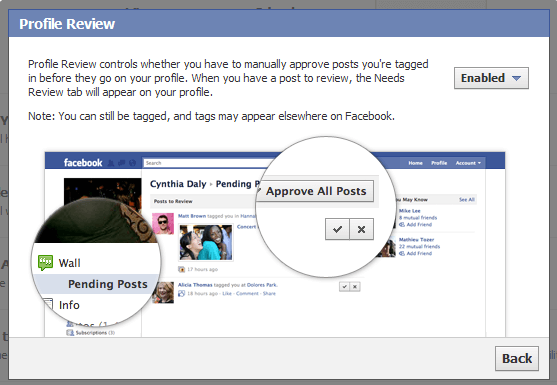Screen dimensions: 557x385
Task: Click the Back button
Action: click(x=517, y=358)
